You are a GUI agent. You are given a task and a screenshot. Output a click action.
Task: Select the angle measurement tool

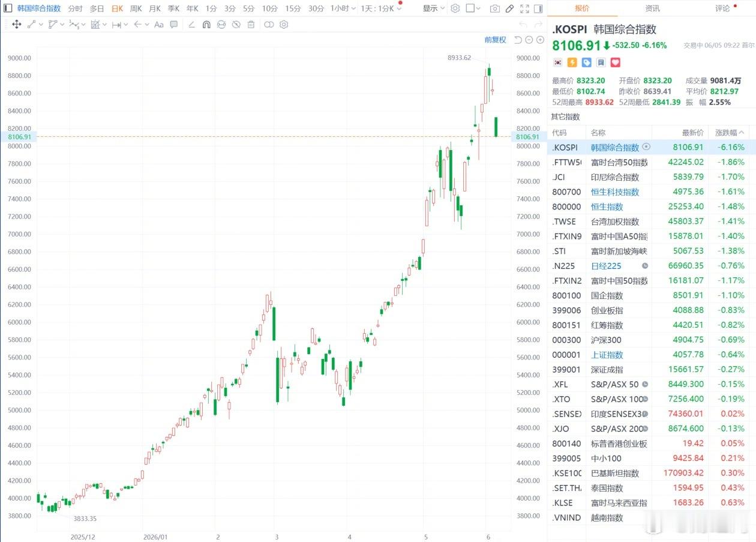click(x=191, y=25)
